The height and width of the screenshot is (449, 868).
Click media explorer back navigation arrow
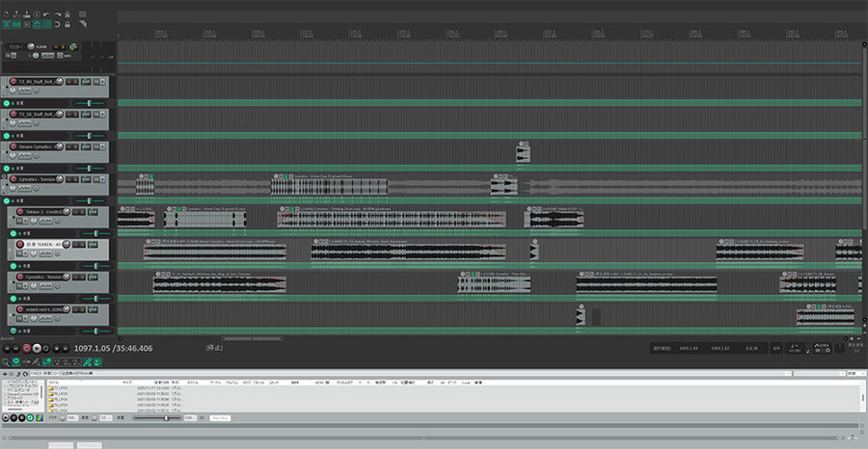[x=6, y=372]
